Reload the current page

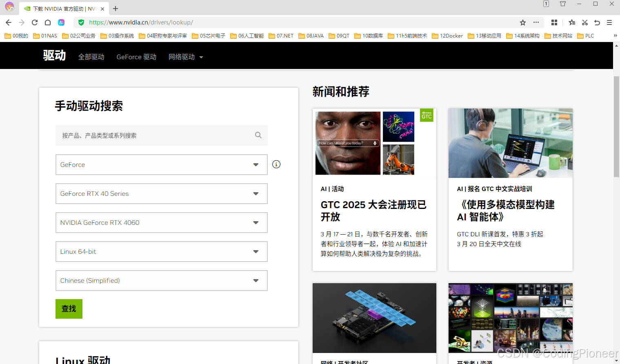point(35,22)
